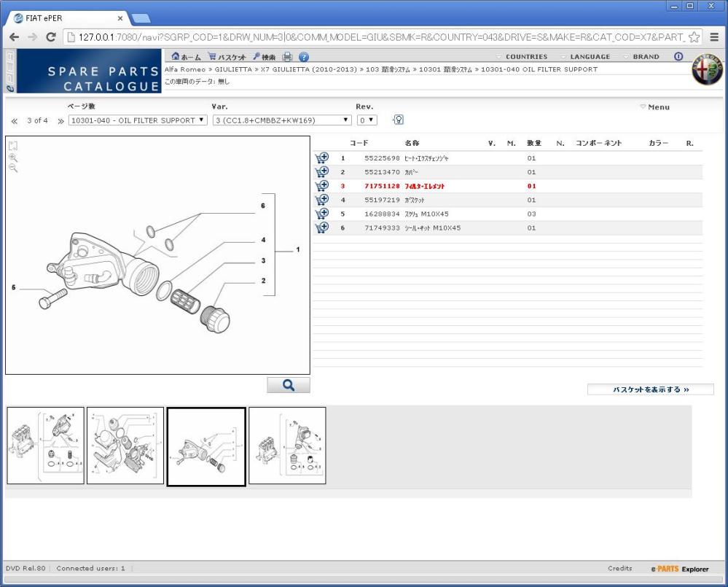Open X7 GIULIETTA (2010-2013) breadcrumb
Viewport: 728px width, 587px height.
tap(309, 69)
